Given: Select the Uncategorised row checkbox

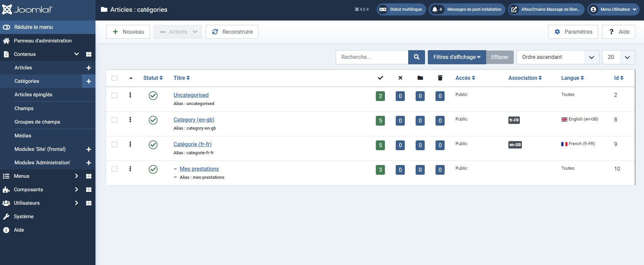Looking at the screenshot, I should click(x=114, y=95).
